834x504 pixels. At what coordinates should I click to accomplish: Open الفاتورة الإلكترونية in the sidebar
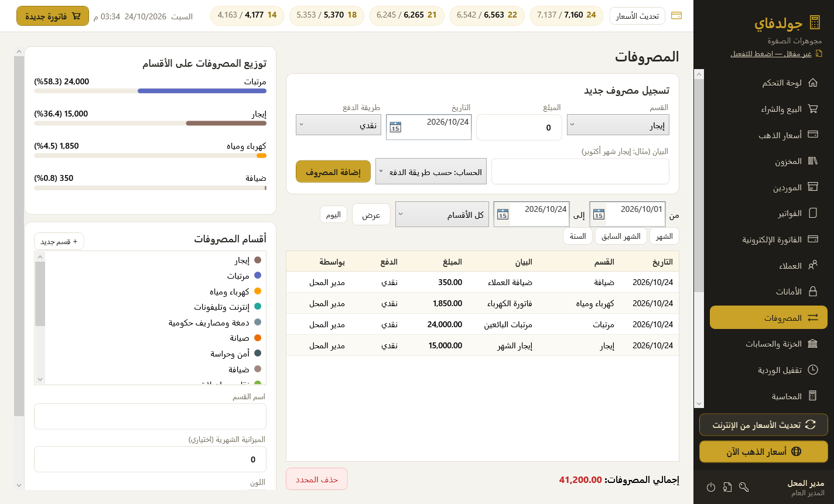pos(768,239)
